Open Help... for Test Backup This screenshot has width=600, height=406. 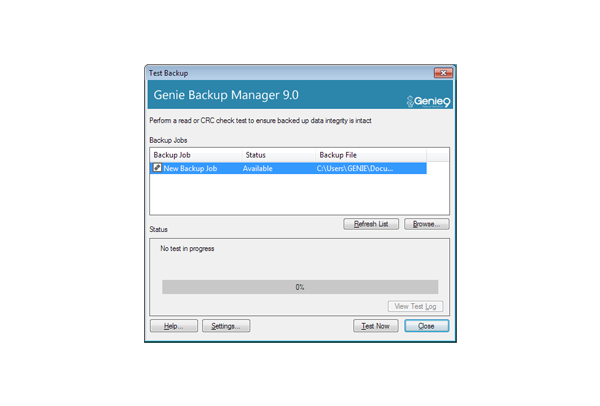point(174,326)
